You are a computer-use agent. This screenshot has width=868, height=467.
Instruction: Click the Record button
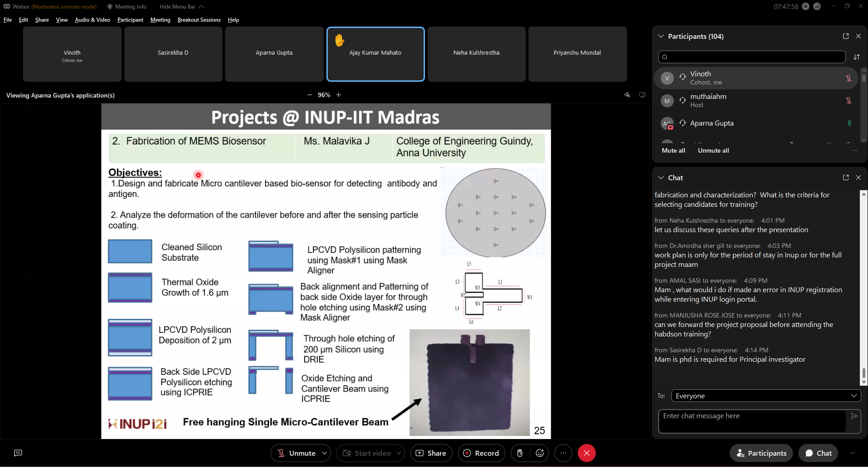[x=481, y=453]
